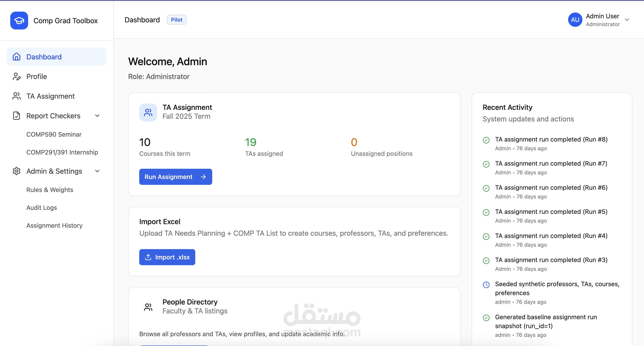
Task: Click the Dashboard home icon in sidebar
Action: tap(17, 57)
